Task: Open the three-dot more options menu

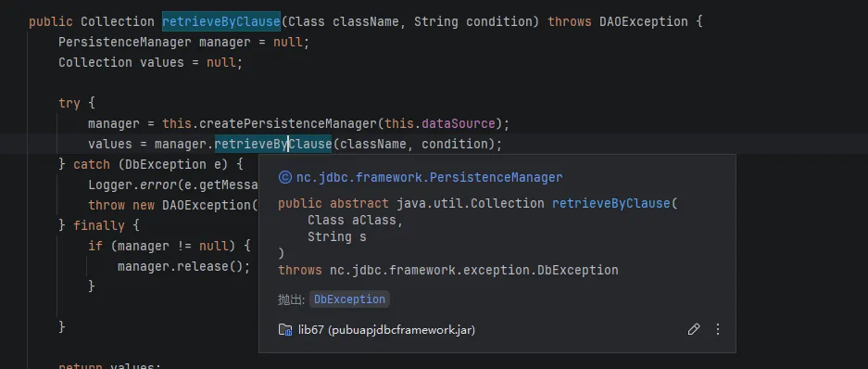Action: pyautogui.click(x=717, y=330)
